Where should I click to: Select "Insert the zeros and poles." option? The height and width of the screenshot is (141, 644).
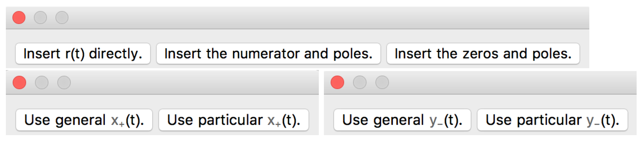483,53
